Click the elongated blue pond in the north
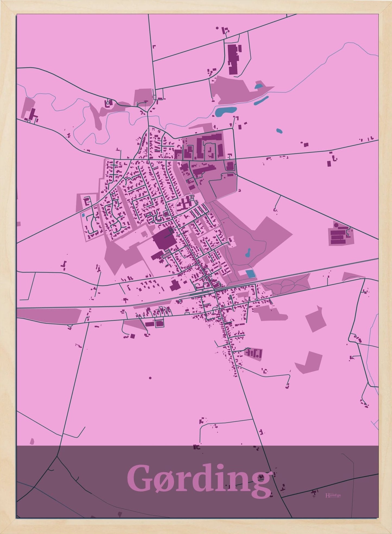The image size is (392, 534). pos(261,100)
